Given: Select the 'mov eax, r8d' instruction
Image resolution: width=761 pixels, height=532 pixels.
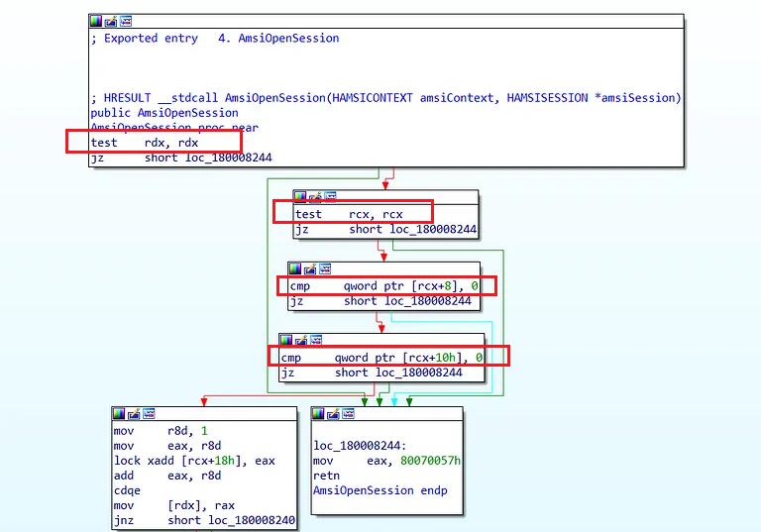Looking at the screenshot, I should point(167,446).
